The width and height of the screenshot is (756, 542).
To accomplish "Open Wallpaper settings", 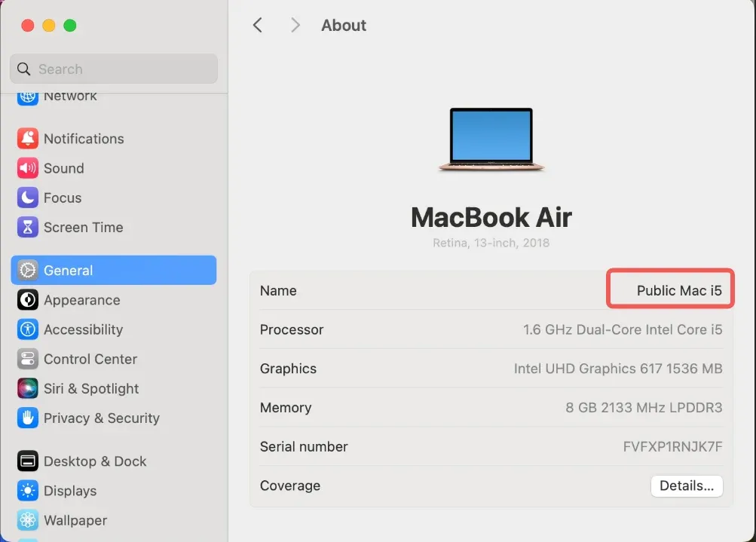I will [114, 520].
